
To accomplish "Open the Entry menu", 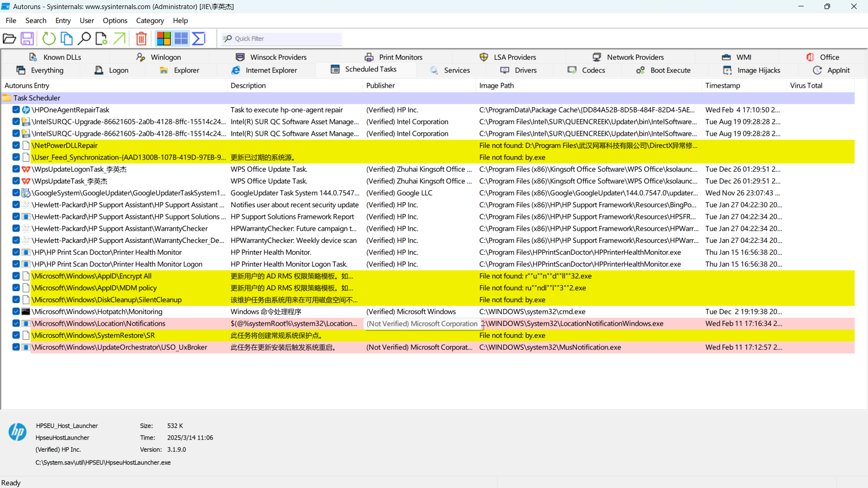I will 63,20.
